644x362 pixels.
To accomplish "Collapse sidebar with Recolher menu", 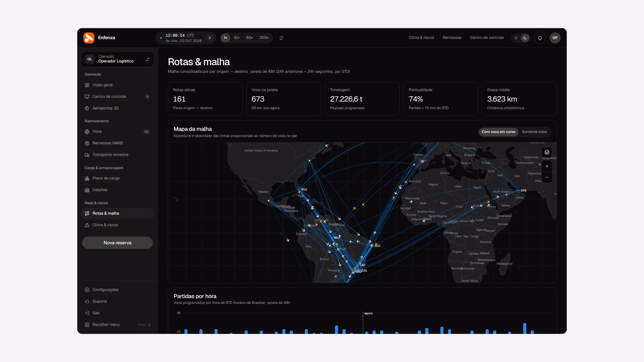I will coord(117,325).
